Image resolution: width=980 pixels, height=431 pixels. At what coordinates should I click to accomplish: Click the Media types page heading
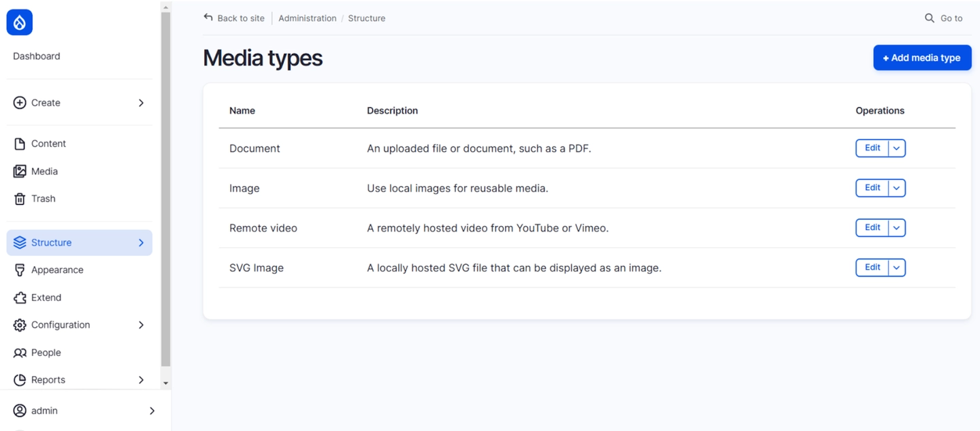[263, 58]
